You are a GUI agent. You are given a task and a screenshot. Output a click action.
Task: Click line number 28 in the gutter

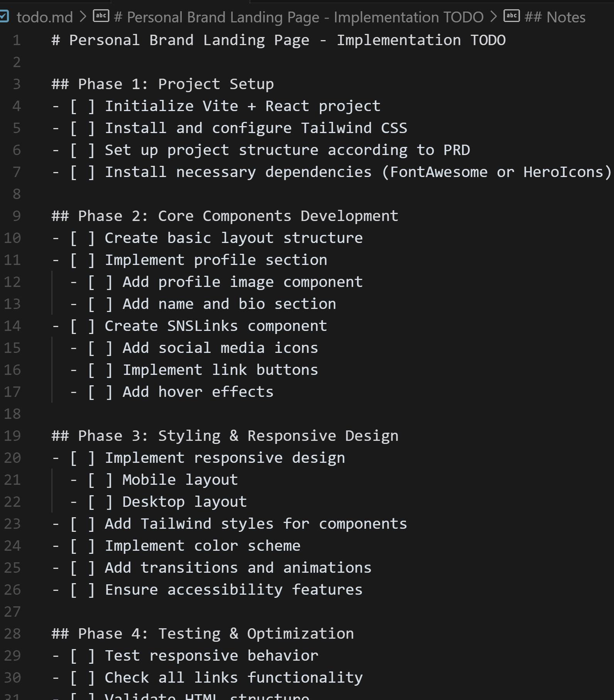(12, 634)
